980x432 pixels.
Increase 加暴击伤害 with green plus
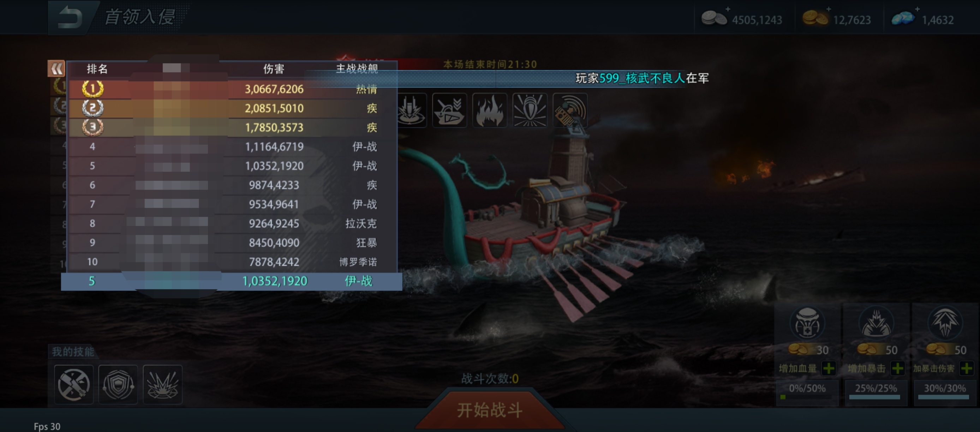point(967,368)
